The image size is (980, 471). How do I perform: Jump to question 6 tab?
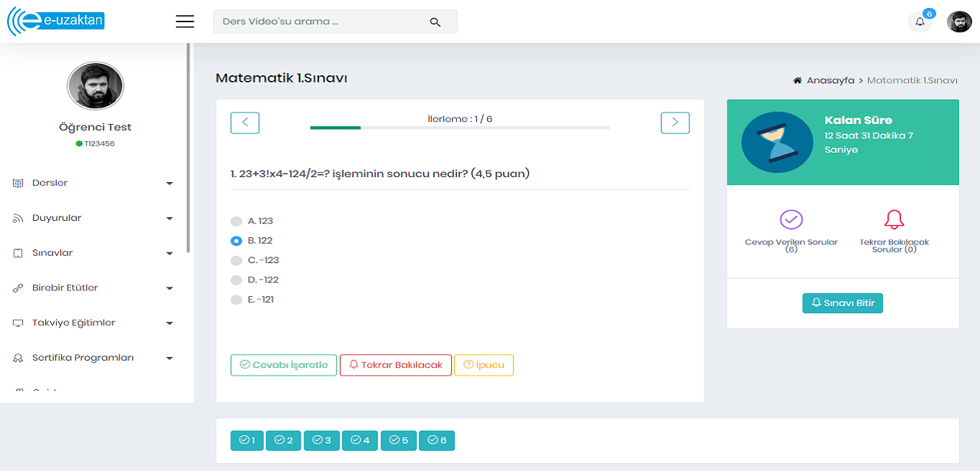point(436,440)
